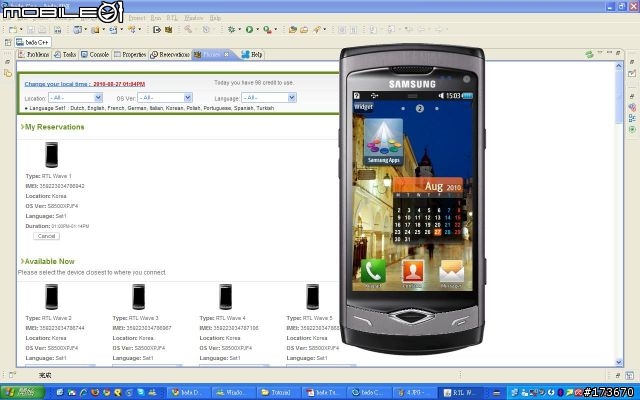
Task: Click the scrollbar down arrow
Action: click(619, 362)
